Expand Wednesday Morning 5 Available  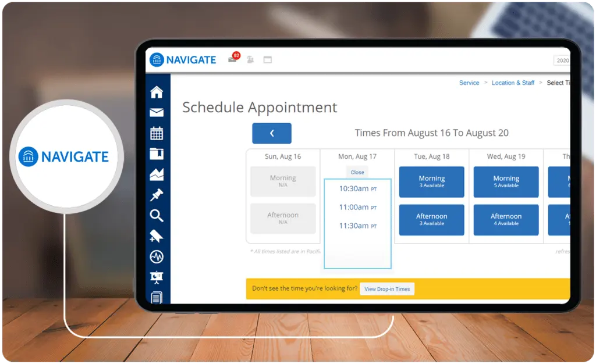tap(506, 182)
